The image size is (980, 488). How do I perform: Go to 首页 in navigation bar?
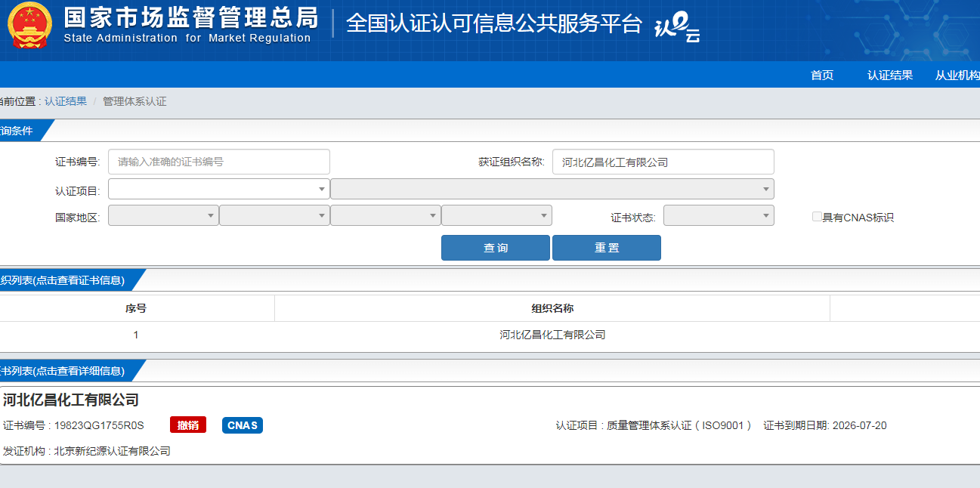pos(822,75)
